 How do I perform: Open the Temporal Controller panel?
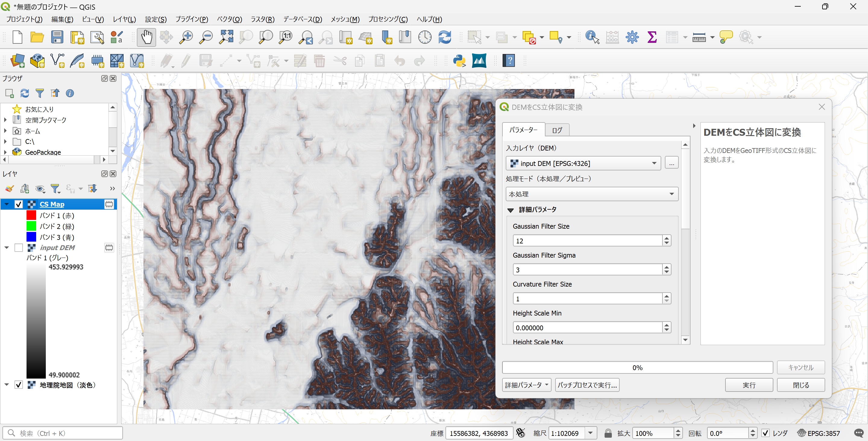tap(425, 37)
